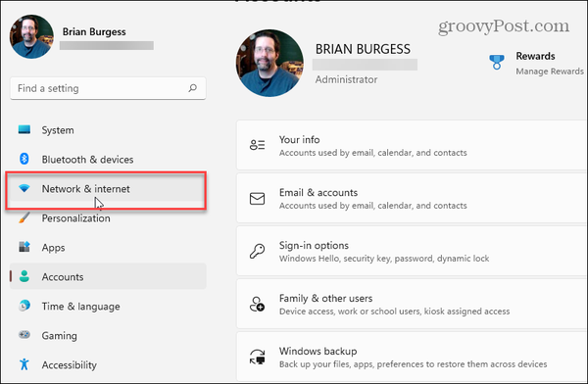Click the BRIAN BURGESS account heading
The height and width of the screenshot is (384, 588).
point(363,49)
